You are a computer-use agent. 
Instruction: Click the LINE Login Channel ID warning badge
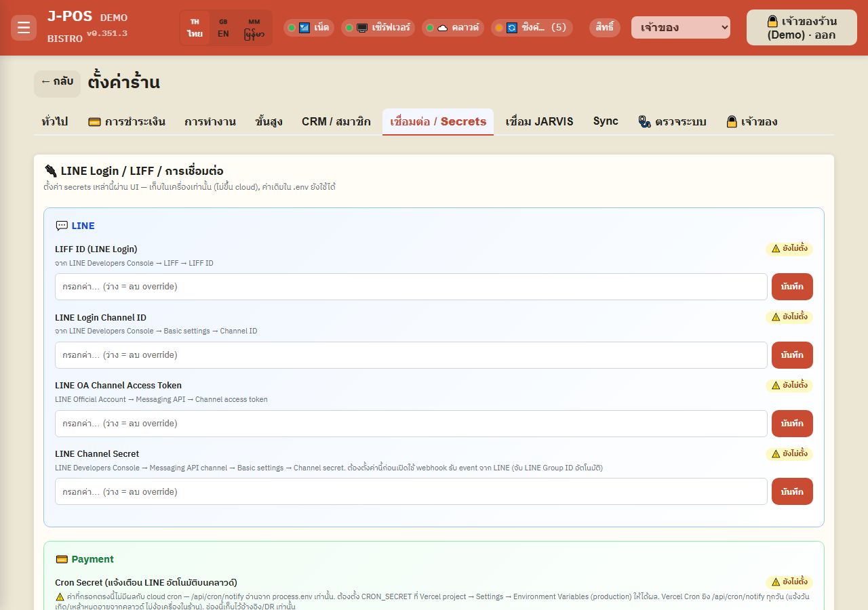tap(789, 317)
